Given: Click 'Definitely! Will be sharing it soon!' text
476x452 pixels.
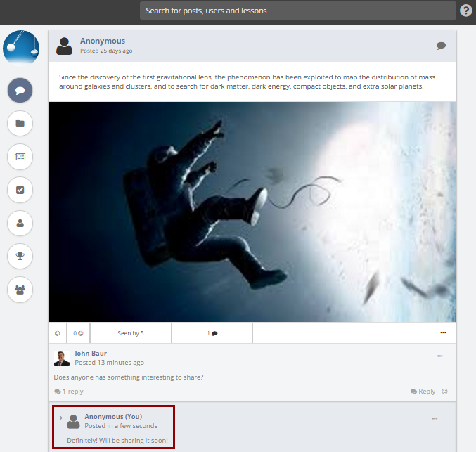Looking at the screenshot, I should tap(117, 441).
